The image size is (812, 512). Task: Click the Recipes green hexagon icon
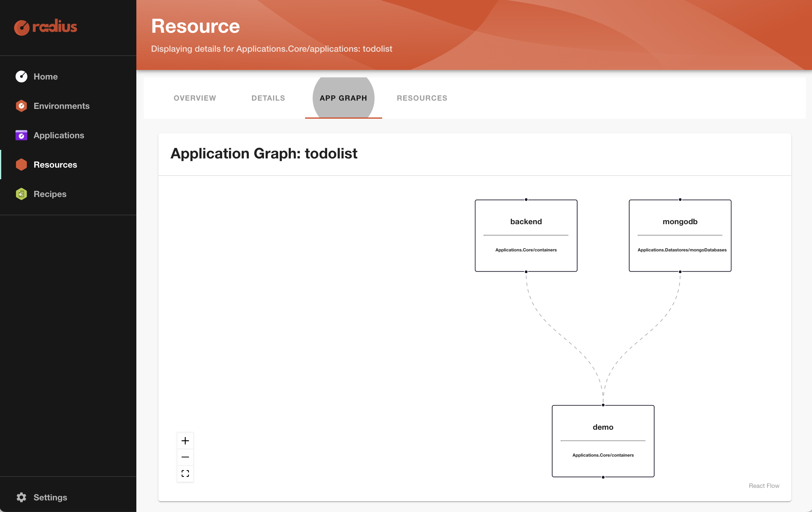21,194
